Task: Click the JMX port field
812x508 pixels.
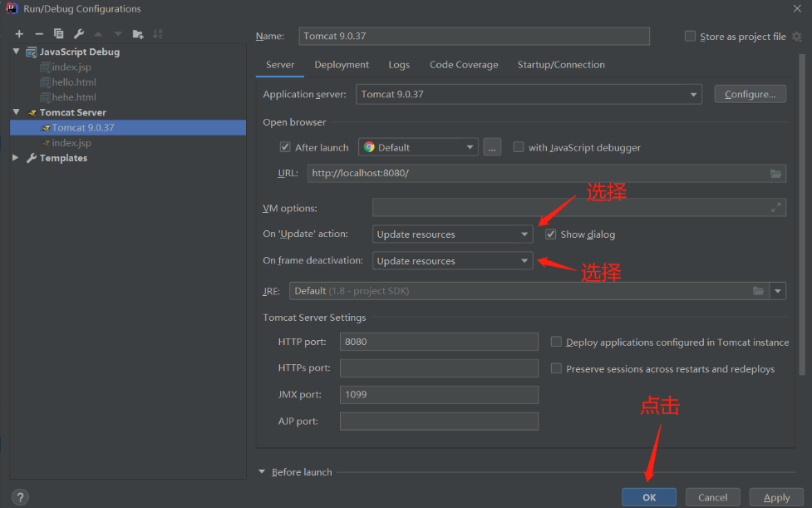Action: tap(439, 395)
